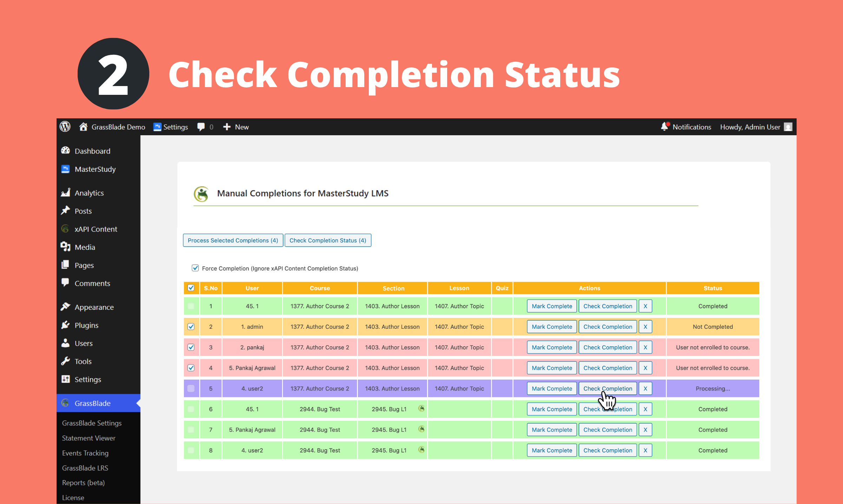Screen dimensions: 843x504
Task: Open Statement Viewer submenu link
Action: [89, 438]
